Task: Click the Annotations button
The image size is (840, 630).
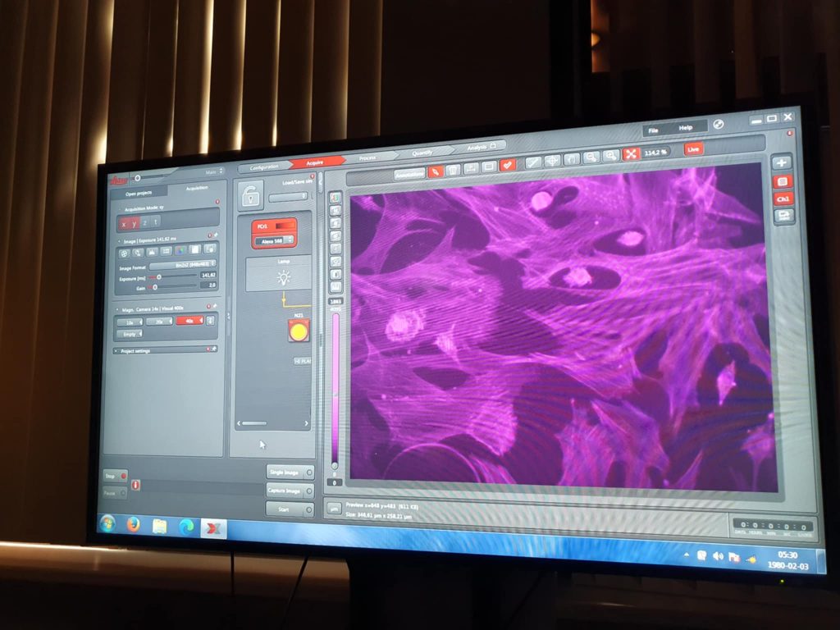Action: tap(409, 174)
